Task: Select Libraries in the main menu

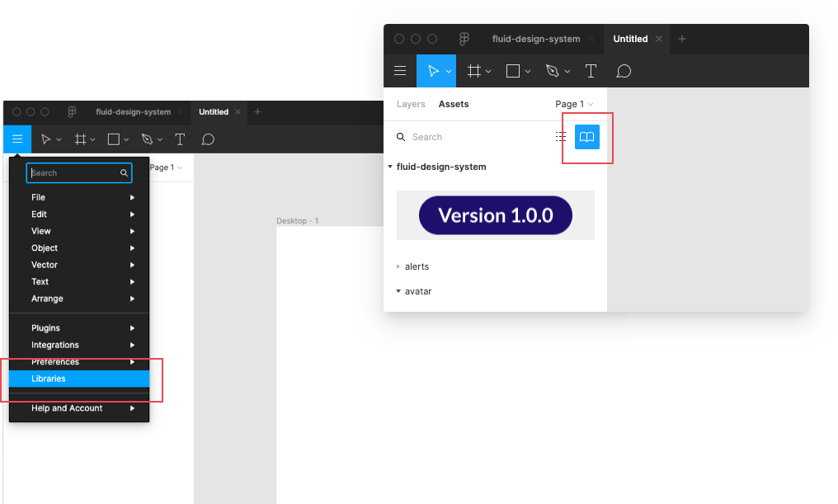Action: pos(49,379)
